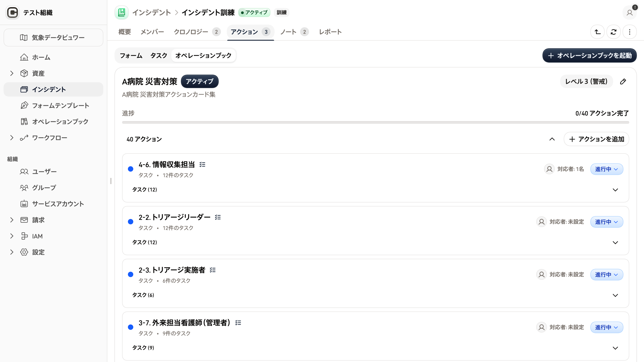Open 進行中 status dropdown for 4-6. 情報収集担当

(x=606, y=169)
